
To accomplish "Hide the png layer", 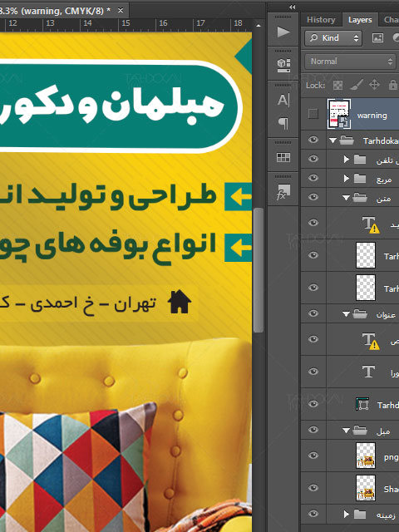I will point(313,456).
